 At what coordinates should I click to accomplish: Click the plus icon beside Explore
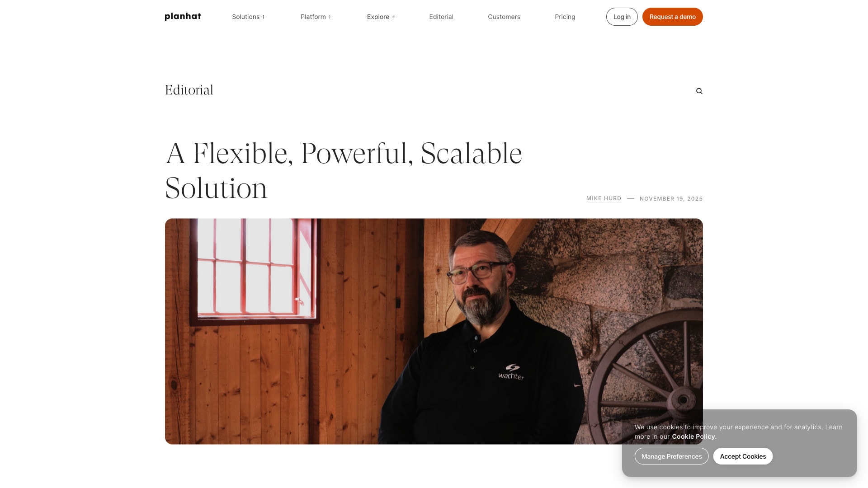click(393, 17)
